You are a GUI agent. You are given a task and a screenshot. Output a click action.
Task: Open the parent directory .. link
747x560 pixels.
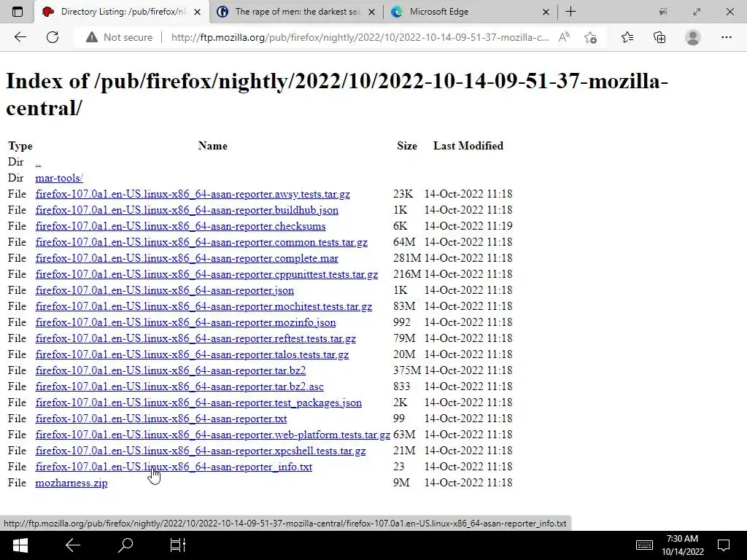38,163
